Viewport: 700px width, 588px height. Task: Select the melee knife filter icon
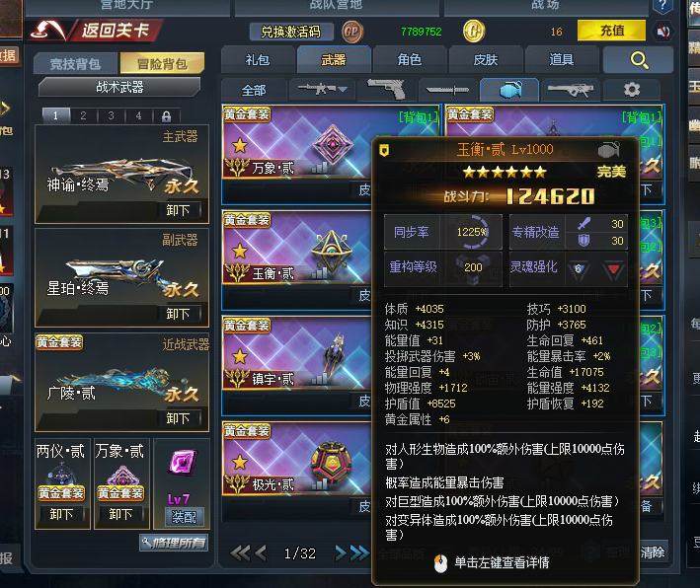pyautogui.click(x=447, y=90)
